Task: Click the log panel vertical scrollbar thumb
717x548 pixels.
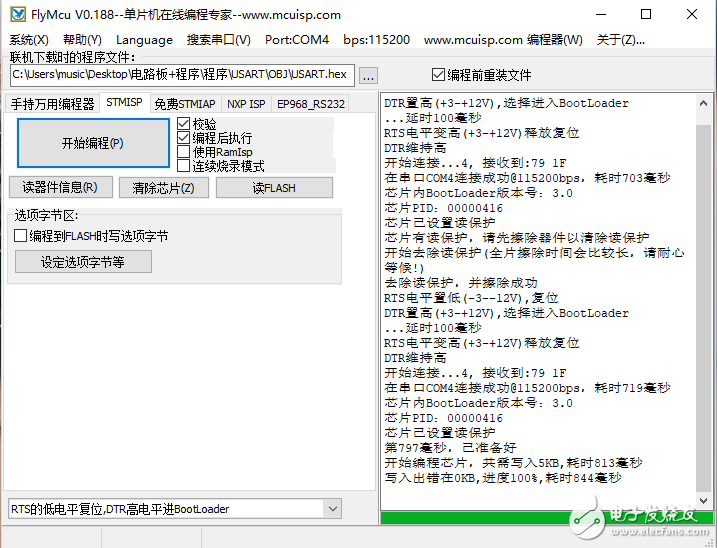Action: pos(703,308)
